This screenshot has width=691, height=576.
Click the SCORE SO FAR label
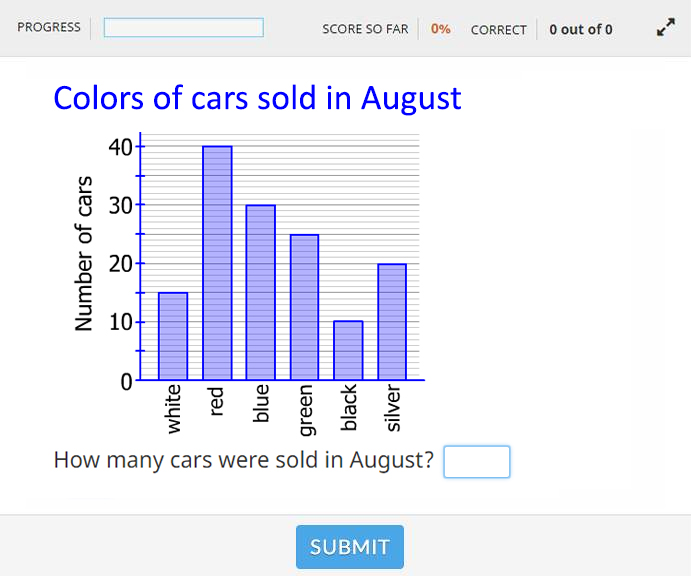[x=365, y=29]
